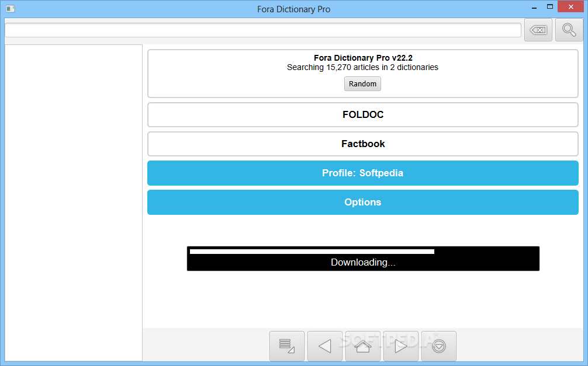The image size is (588, 366).
Task: Click the clear search text icon
Action: click(538, 30)
